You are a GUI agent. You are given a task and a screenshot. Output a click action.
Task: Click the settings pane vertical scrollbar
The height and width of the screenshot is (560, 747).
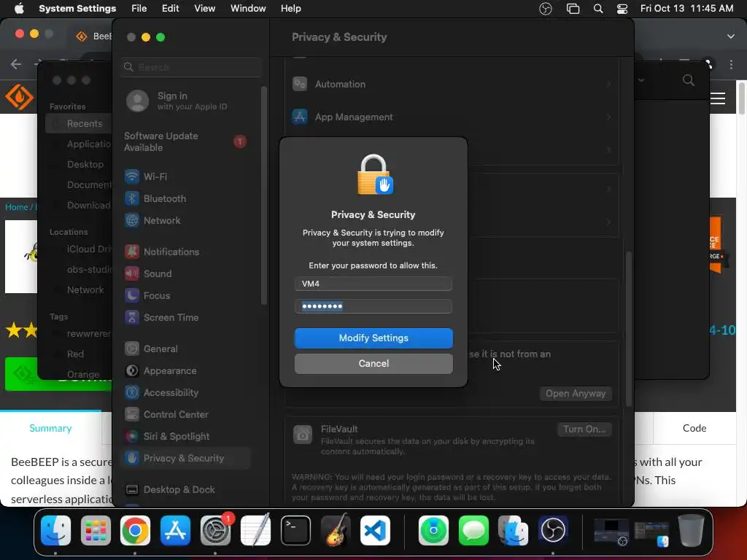(629, 329)
